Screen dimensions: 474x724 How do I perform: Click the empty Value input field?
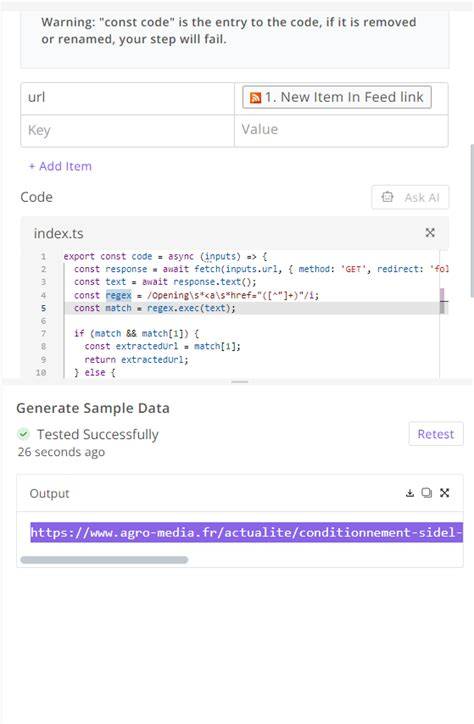(341, 131)
